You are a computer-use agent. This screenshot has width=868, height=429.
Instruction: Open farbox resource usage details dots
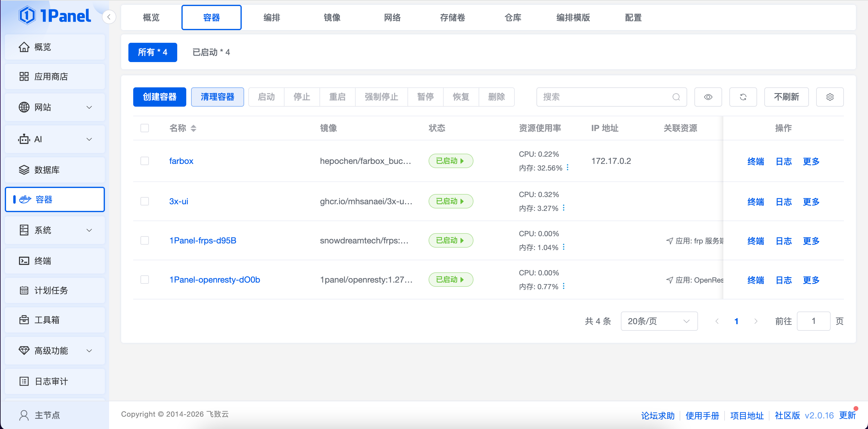click(x=568, y=168)
